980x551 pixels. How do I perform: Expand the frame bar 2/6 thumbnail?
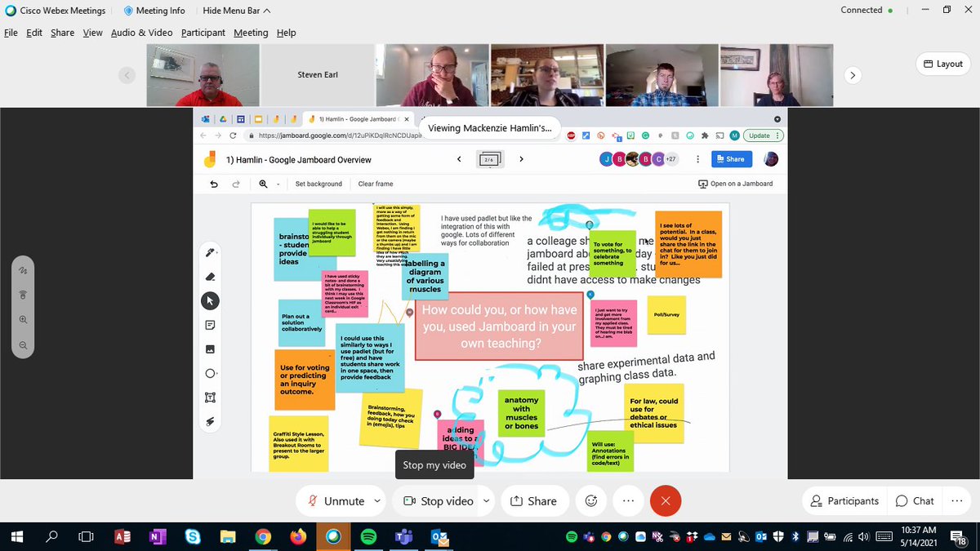490,159
